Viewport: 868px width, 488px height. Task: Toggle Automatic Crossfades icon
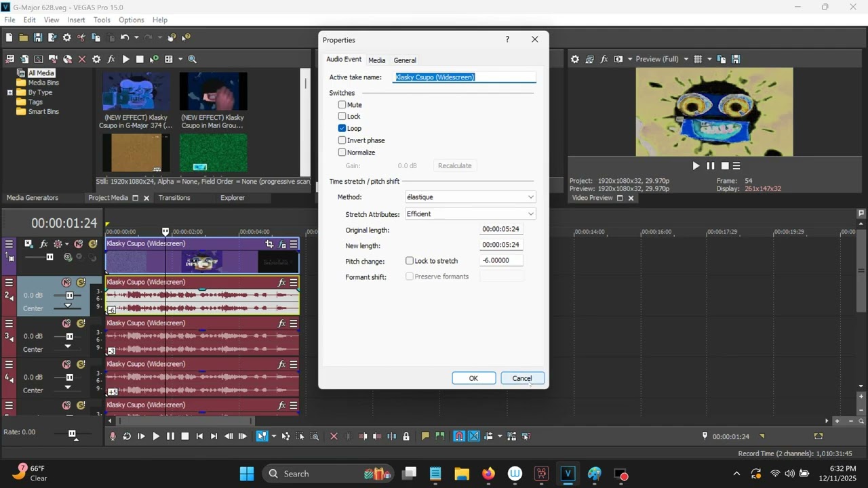coord(474,436)
